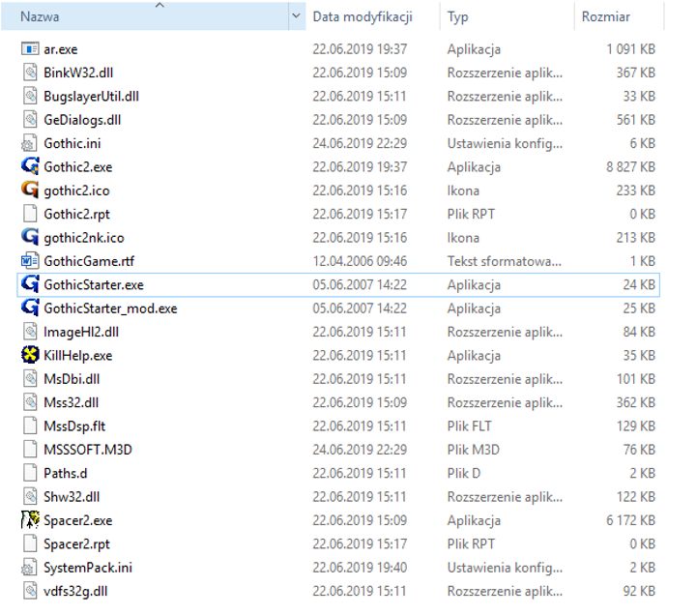Select the Paths.d file icon
Image resolution: width=696 pixels, height=616 pixels.
pos(30,473)
